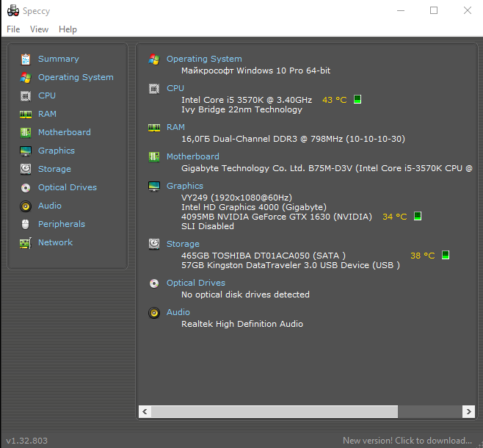Click the 34 °C GPU temperature value
483x448 pixels.
pyautogui.click(x=395, y=217)
